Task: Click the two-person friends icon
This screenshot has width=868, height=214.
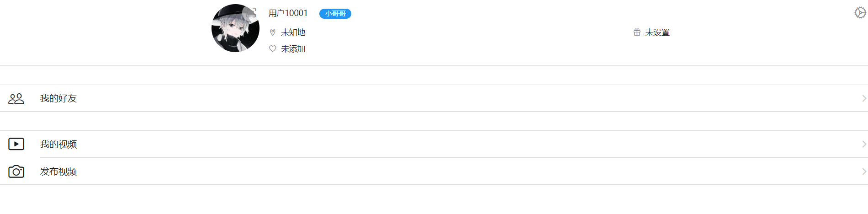Action: tap(16, 99)
